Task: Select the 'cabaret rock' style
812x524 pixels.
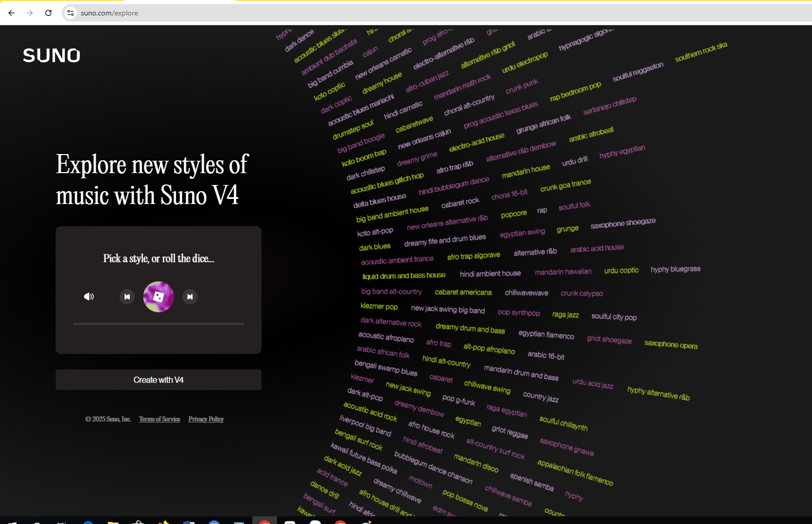Action: point(460,202)
